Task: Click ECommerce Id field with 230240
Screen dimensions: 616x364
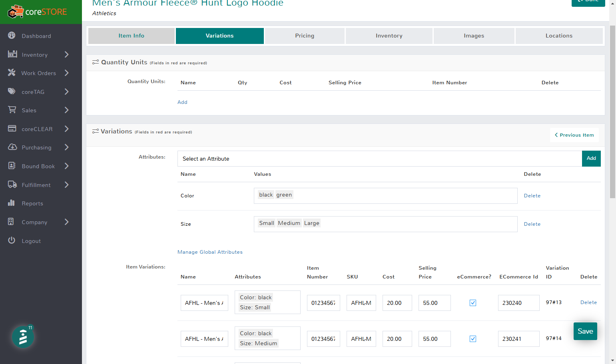Action: coord(519,303)
